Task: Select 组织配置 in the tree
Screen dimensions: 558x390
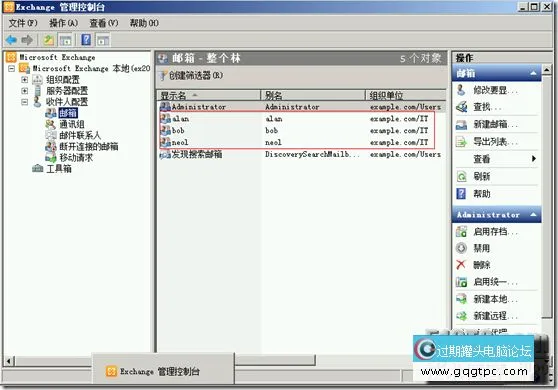Action: 63,79
